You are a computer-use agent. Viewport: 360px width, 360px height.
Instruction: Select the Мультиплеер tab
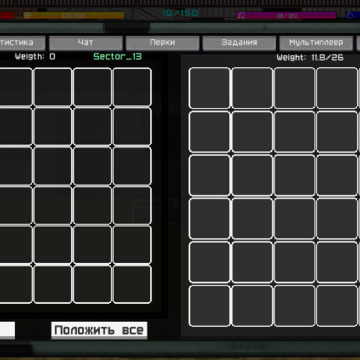pyautogui.click(x=316, y=43)
